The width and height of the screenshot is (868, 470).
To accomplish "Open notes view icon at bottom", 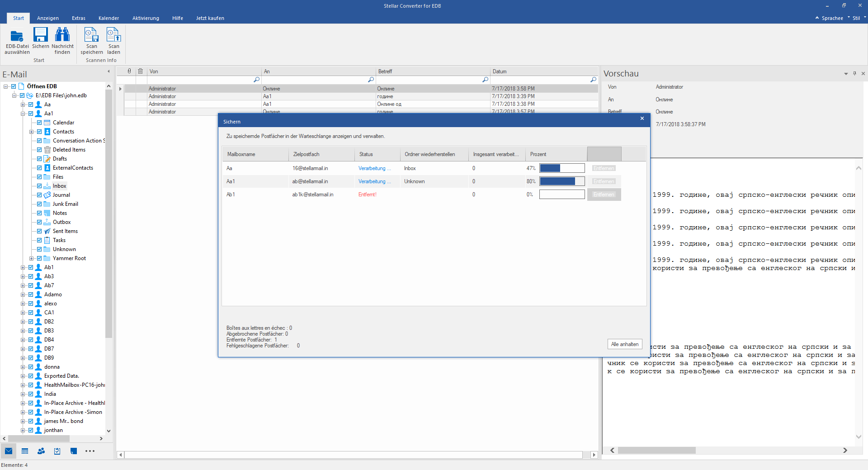I will click(x=74, y=451).
